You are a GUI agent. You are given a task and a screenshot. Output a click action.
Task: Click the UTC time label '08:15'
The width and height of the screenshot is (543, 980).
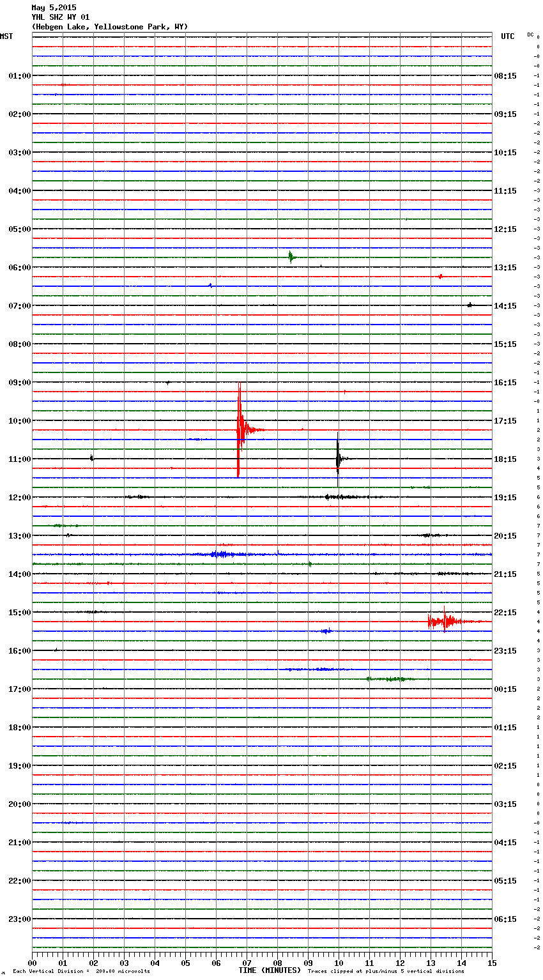pyautogui.click(x=505, y=76)
